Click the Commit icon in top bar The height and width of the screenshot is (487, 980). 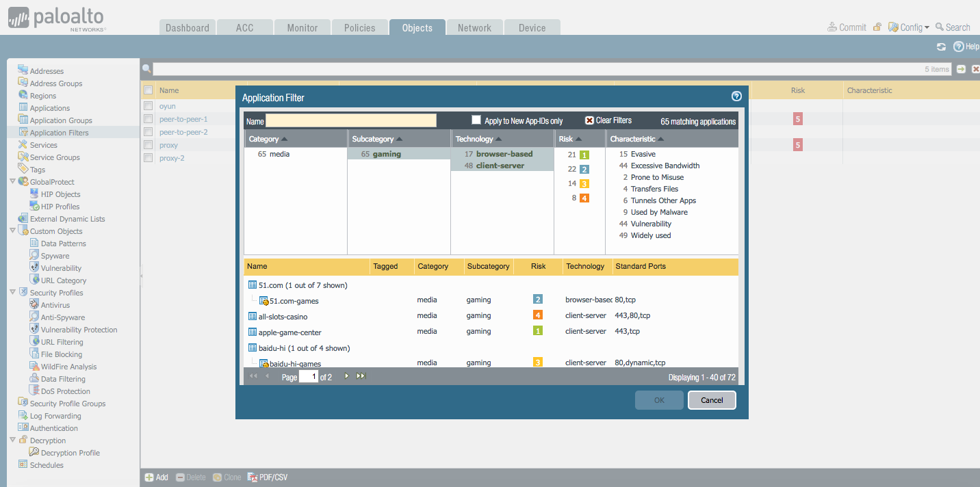(832, 27)
